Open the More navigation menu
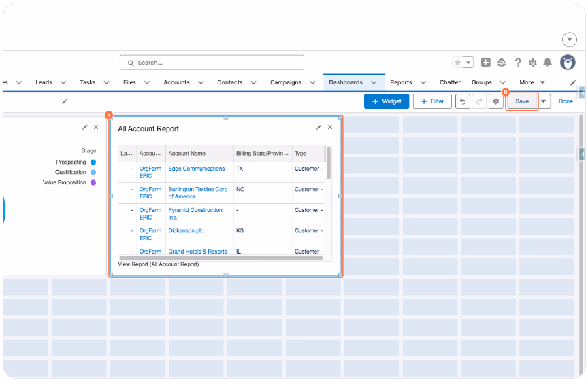The height and width of the screenshot is (380, 588). point(532,82)
